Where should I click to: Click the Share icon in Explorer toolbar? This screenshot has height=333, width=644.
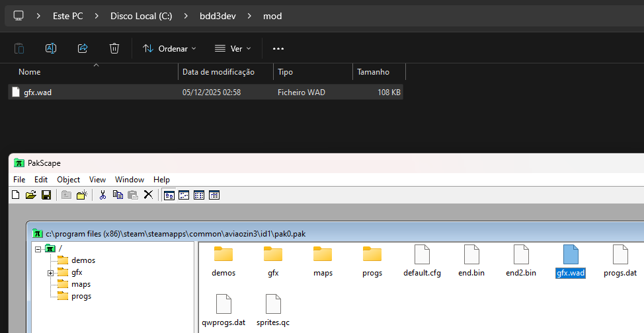click(x=83, y=48)
